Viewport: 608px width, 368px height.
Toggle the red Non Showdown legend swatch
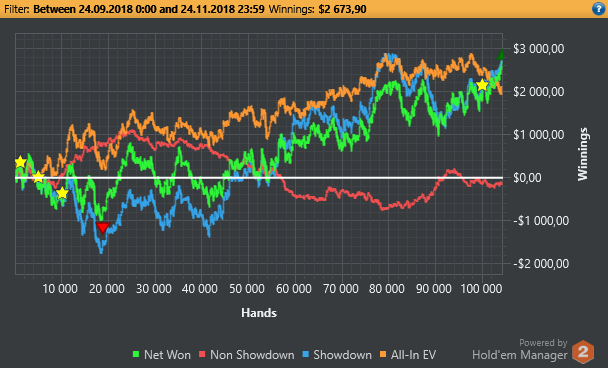pos(202,354)
